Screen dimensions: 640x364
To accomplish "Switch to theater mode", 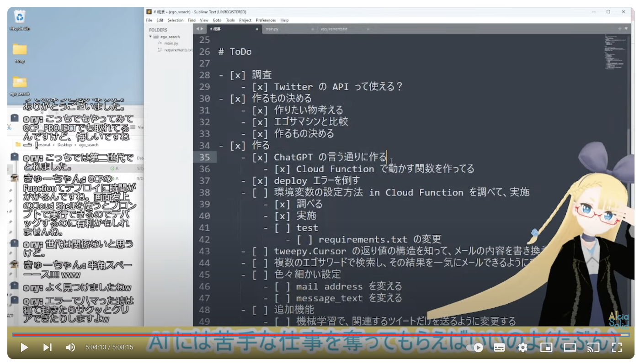I will [570, 347].
